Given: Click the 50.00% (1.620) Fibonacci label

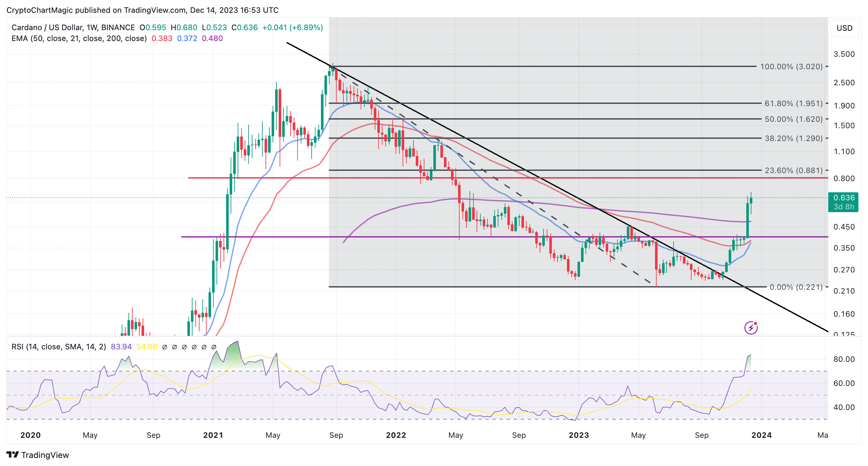Looking at the screenshot, I should point(794,119).
